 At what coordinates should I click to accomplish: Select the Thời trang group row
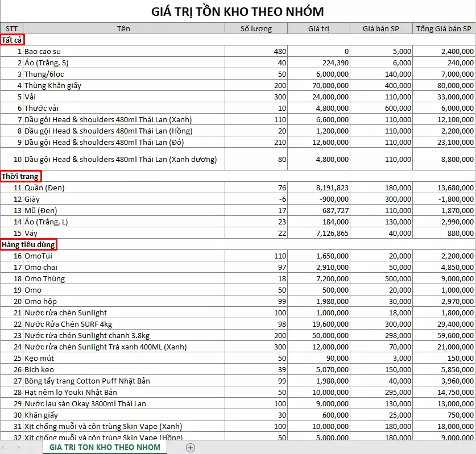pyautogui.click(x=238, y=176)
